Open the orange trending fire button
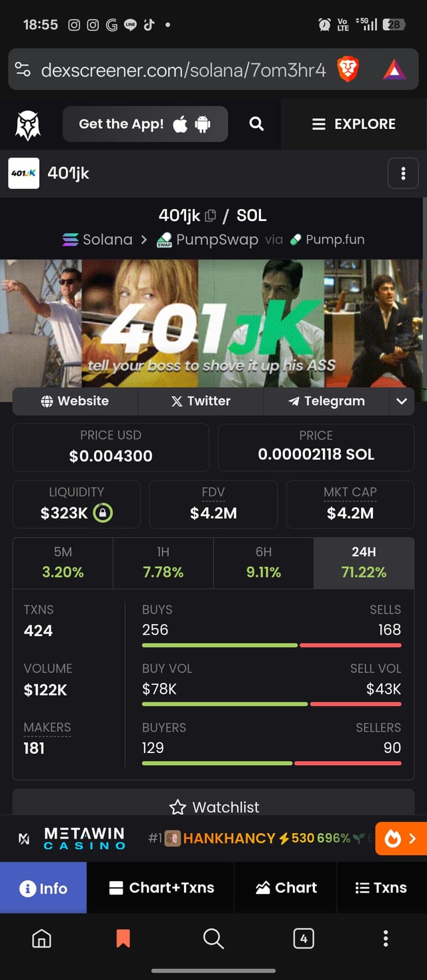This screenshot has height=980, width=427. coord(401,838)
